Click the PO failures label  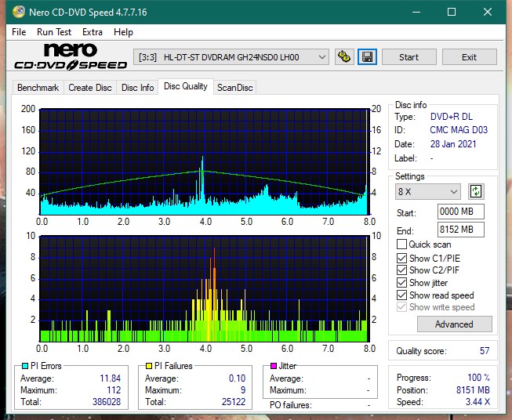(291, 405)
